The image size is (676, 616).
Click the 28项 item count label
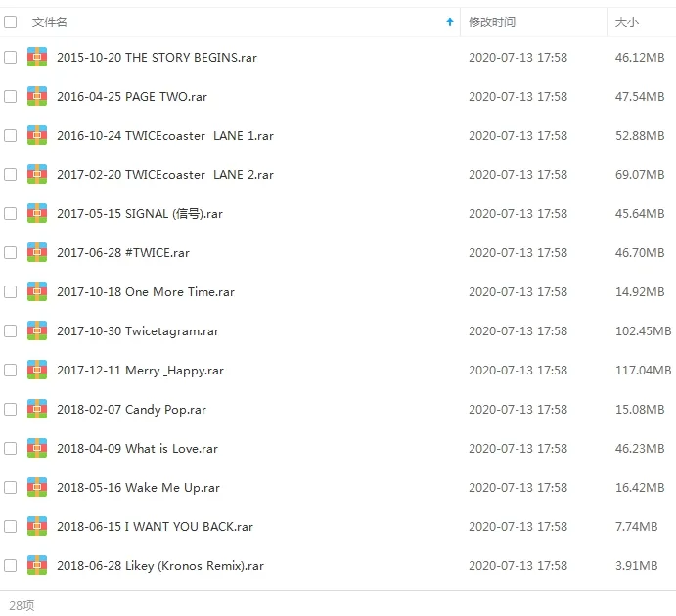tap(22, 605)
